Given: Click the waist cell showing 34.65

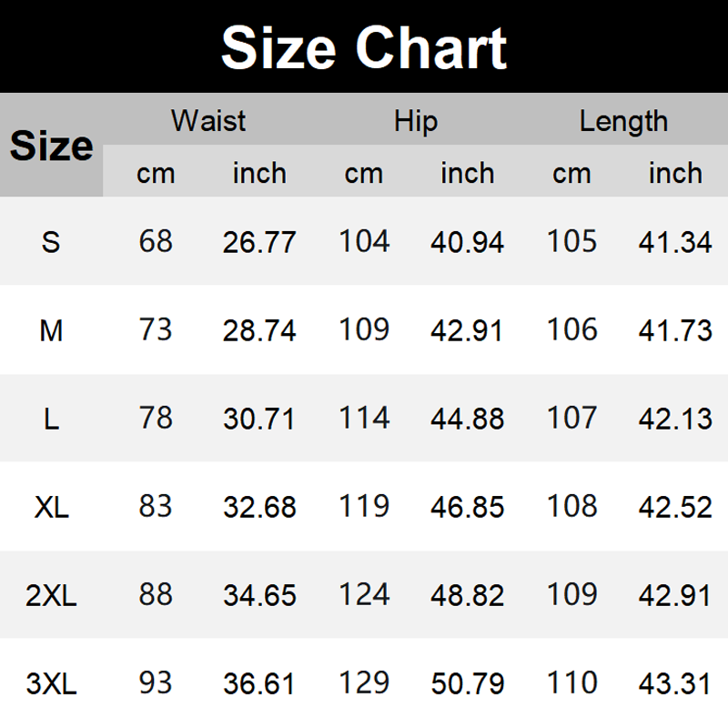Looking at the screenshot, I should 259,595.
